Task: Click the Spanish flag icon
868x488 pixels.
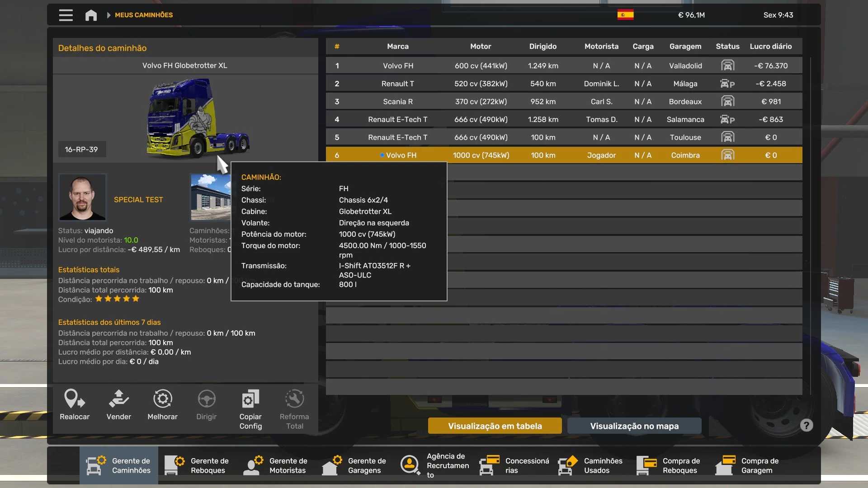Action: click(x=625, y=15)
